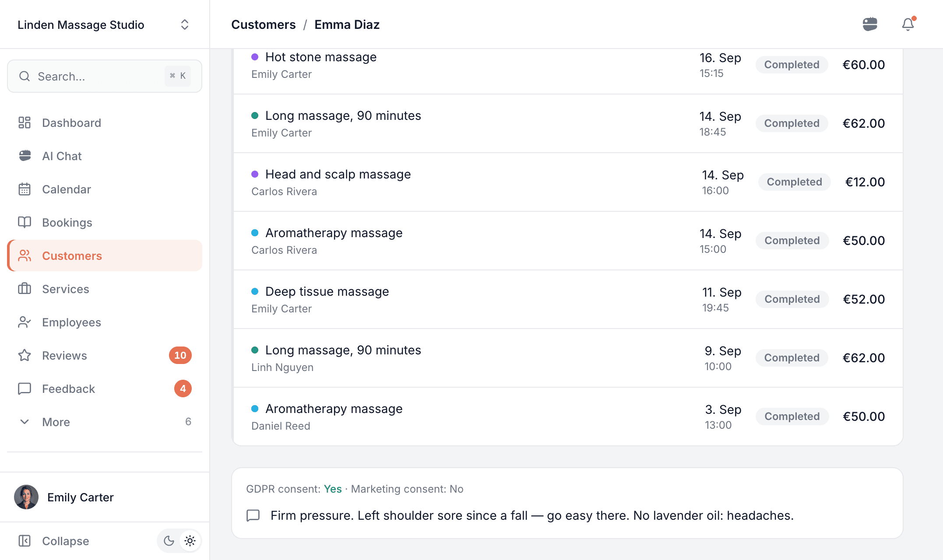This screenshot has width=943, height=560.
Task: Open Head and scalp massage booking
Action: [x=568, y=182]
